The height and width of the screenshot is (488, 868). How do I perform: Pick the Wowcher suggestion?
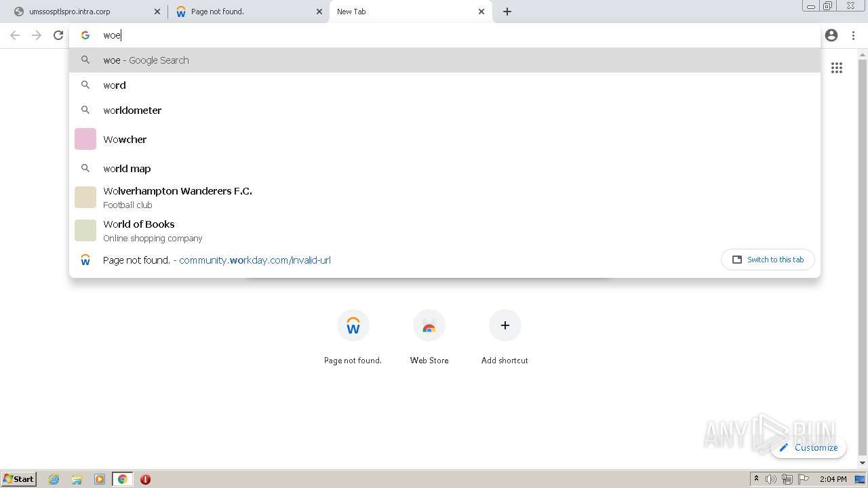click(x=444, y=139)
